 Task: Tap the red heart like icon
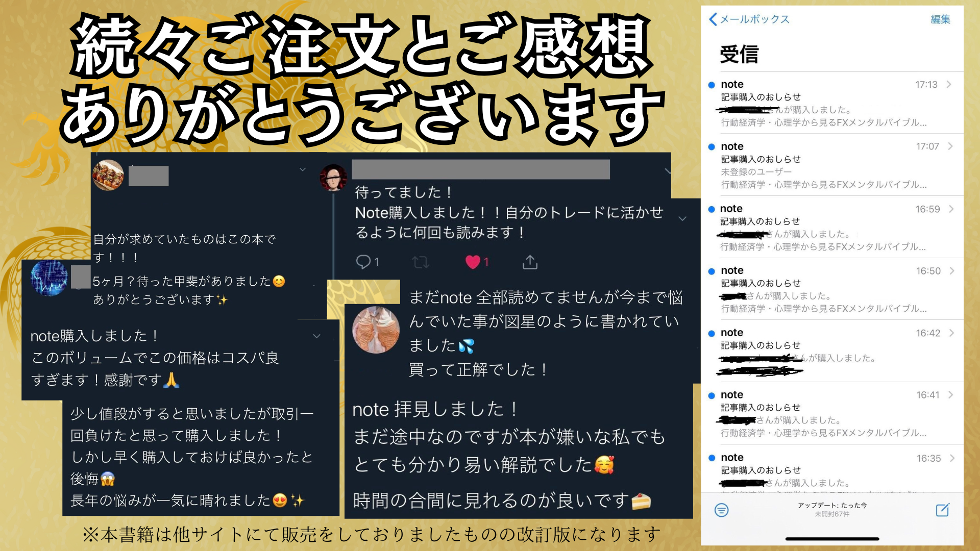click(473, 262)
